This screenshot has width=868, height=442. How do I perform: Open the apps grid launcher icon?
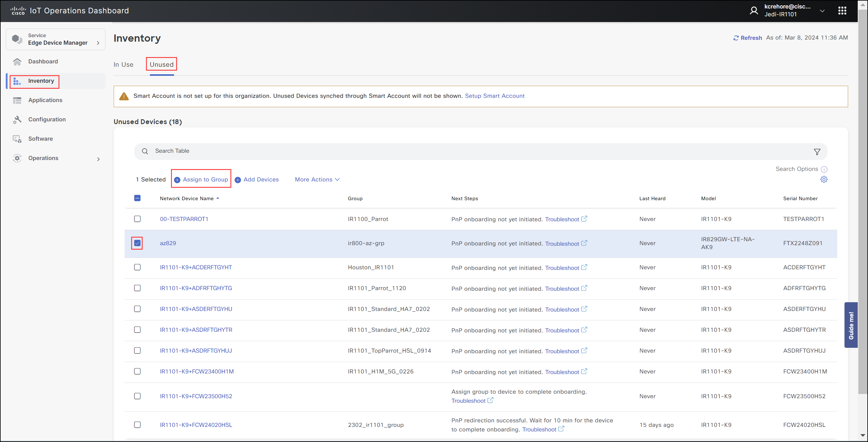coord(842,11)
